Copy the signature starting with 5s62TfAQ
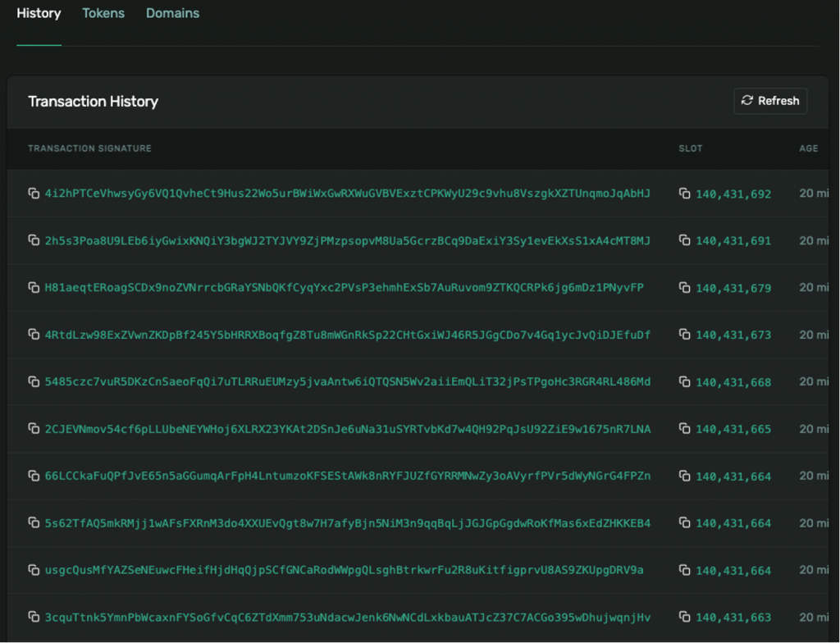 [34, 522]
